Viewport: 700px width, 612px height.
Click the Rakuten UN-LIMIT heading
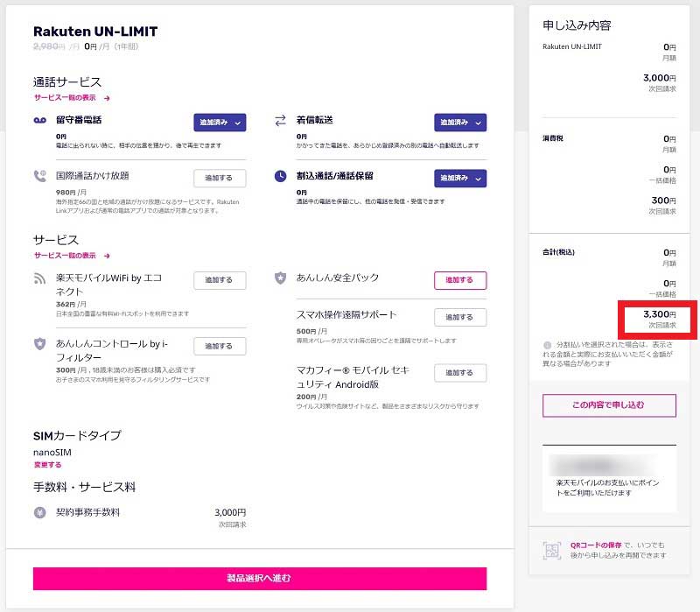coord(95,32)
